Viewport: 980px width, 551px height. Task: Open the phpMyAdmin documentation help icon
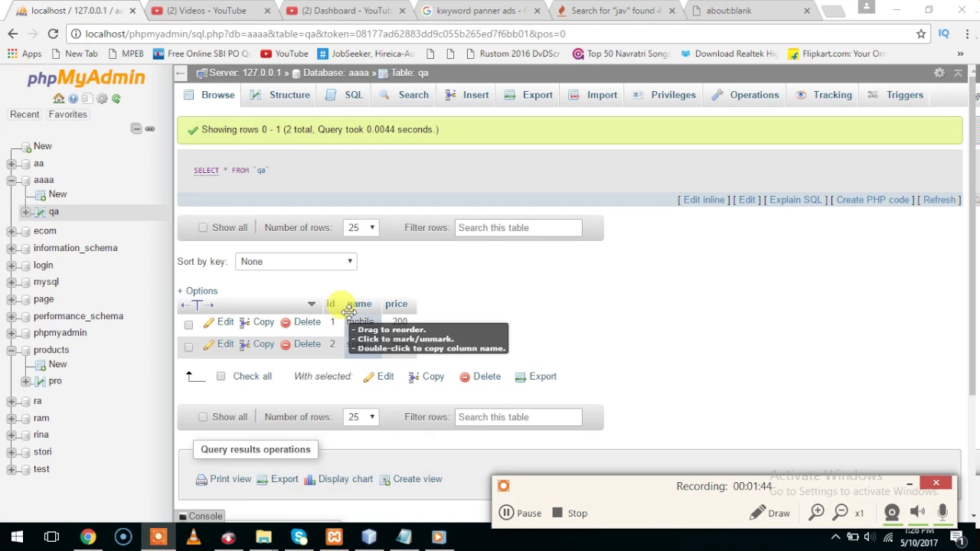[x=73, y=99]
